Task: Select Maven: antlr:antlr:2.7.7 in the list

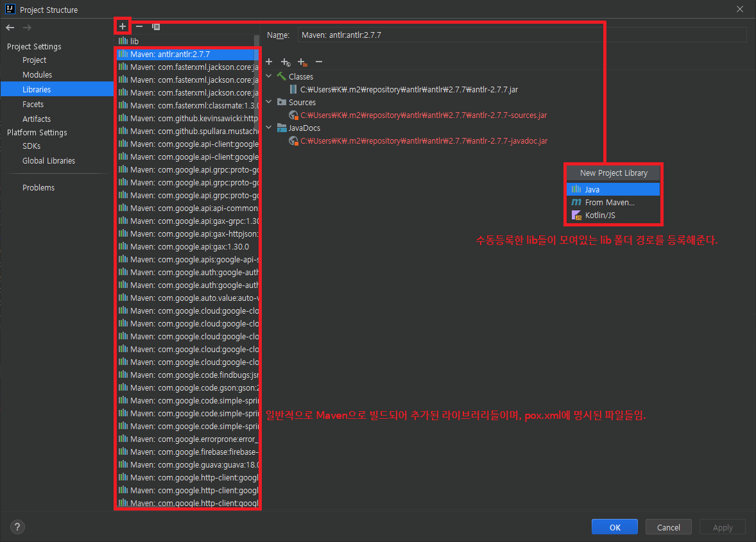Action: pos(187,54)
